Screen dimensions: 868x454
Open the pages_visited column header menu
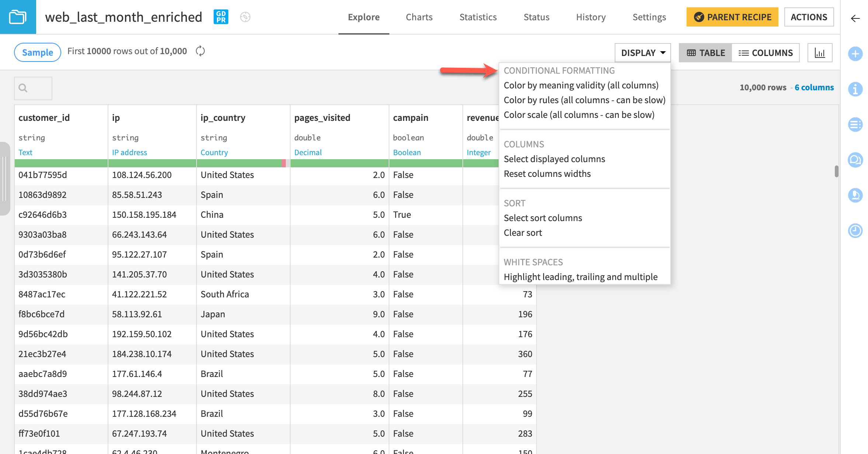point(322,118)
